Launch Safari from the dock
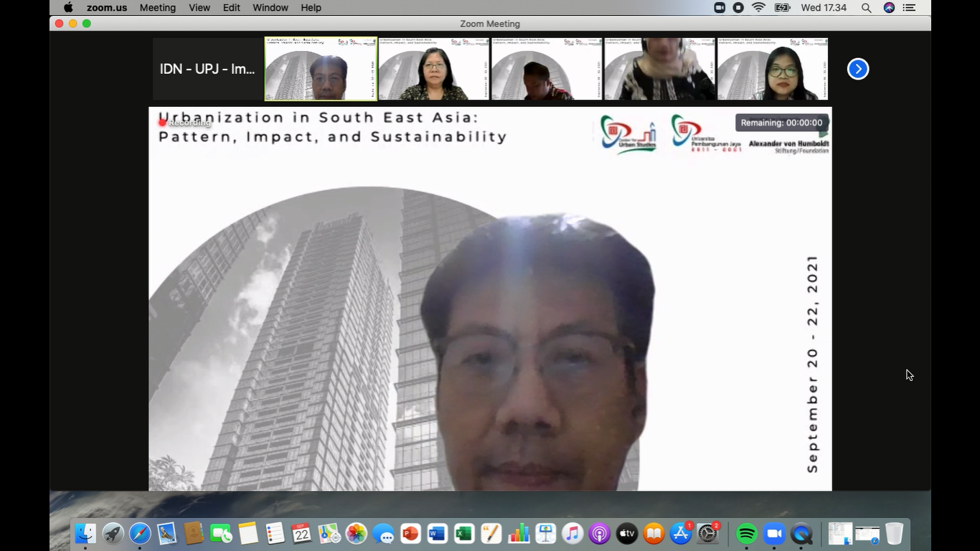Image resolution: width=980 pixels, height=551 pixels. pos(140,533)
